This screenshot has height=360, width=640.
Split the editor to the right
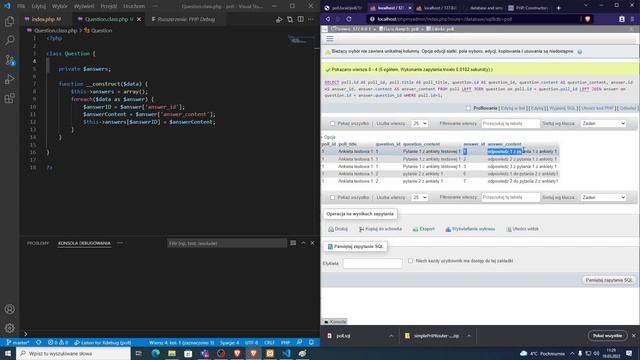pos(300,19)
